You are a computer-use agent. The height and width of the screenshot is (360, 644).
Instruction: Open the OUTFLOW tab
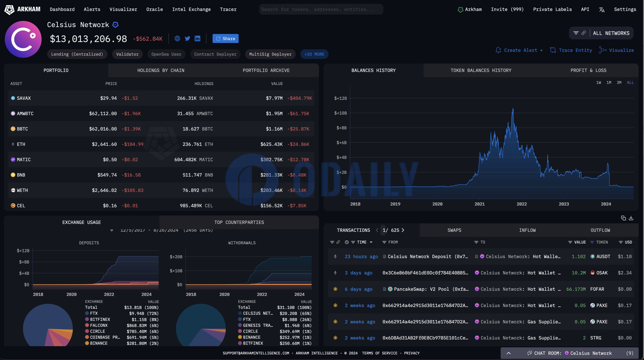pos(600,230)
